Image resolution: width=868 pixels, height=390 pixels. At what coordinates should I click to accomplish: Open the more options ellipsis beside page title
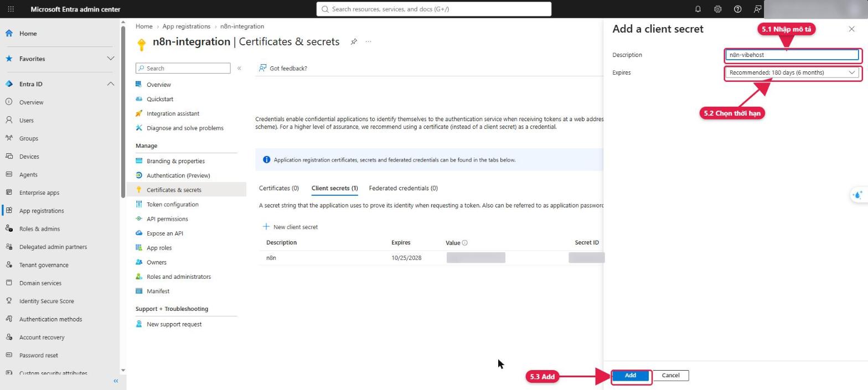[x=368, y=41]
